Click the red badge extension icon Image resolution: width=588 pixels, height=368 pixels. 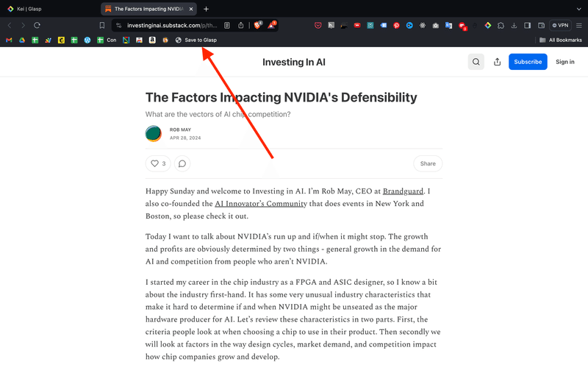462,26
